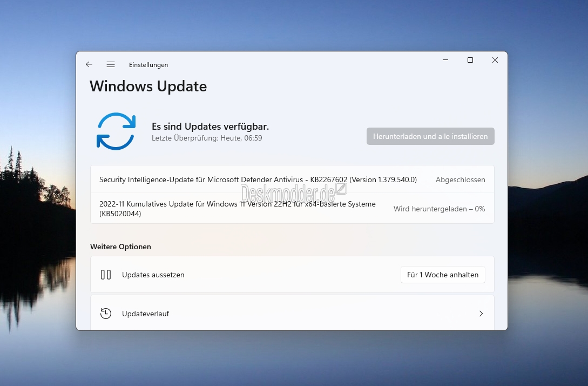Image resolution: width=588 pixels, height=386 pixels.
Task: Close the Einstellungen window
Action: (495, 60)
